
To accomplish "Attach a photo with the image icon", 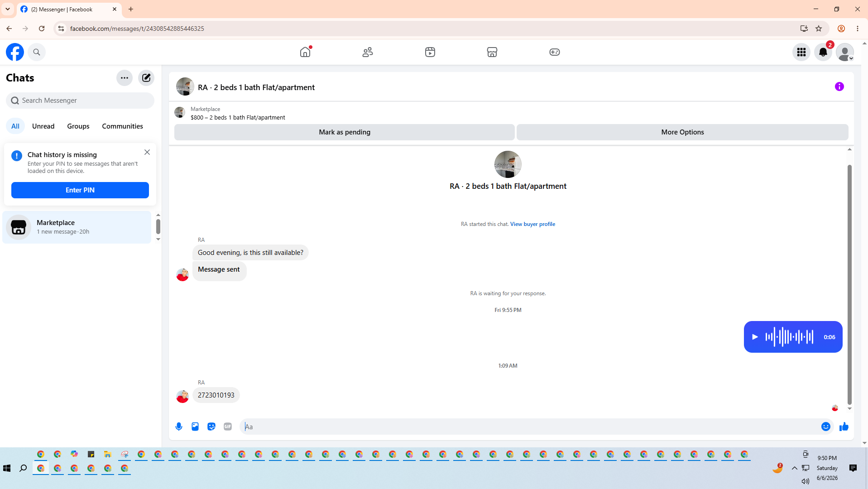I will (x=195, y=427).
